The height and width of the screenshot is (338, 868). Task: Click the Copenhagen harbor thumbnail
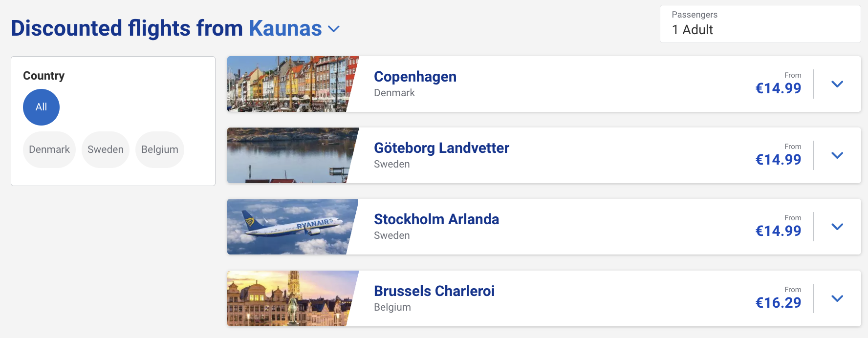292,84
